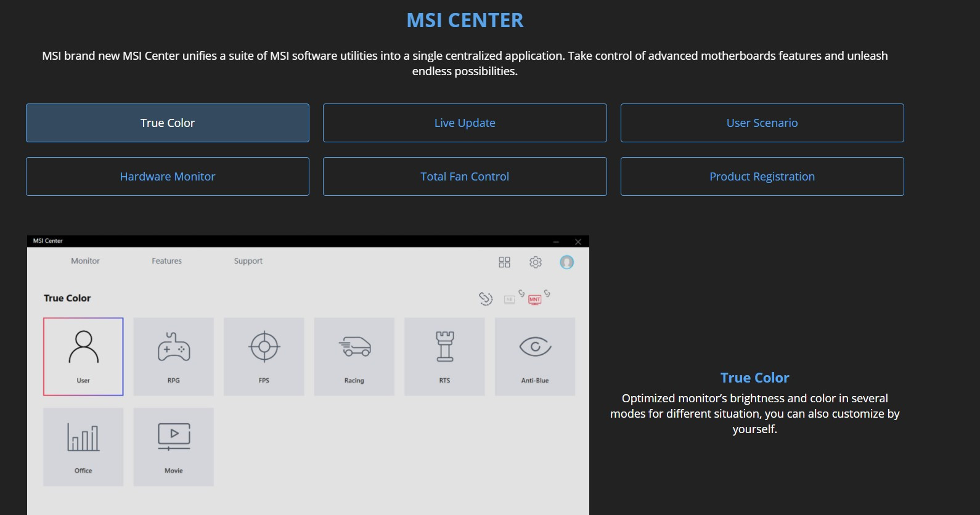Screen dimensions: 980x515
Task: Click the dashed-circle link sync icon
Action: pyautogui.click(x=486, y=299)
